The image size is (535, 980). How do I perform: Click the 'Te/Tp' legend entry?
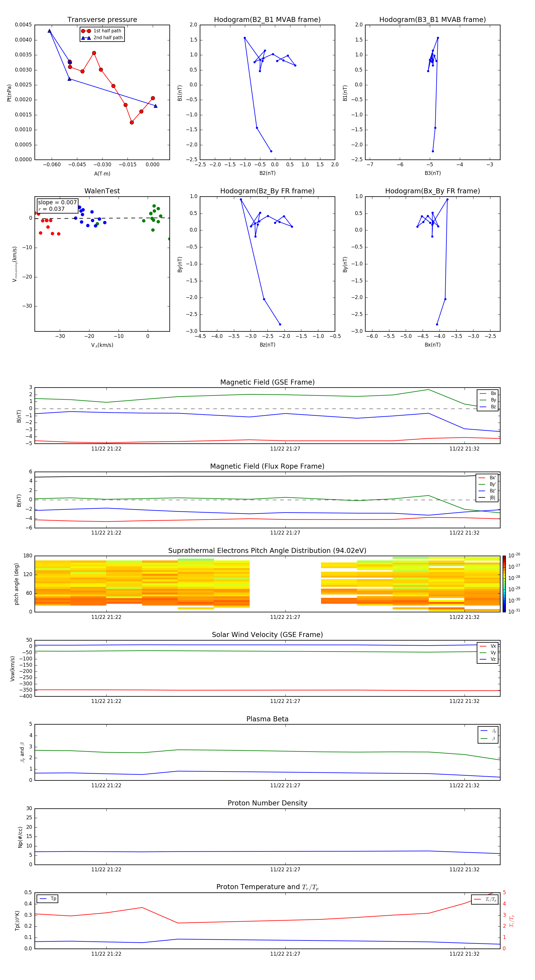click(485, 899)
